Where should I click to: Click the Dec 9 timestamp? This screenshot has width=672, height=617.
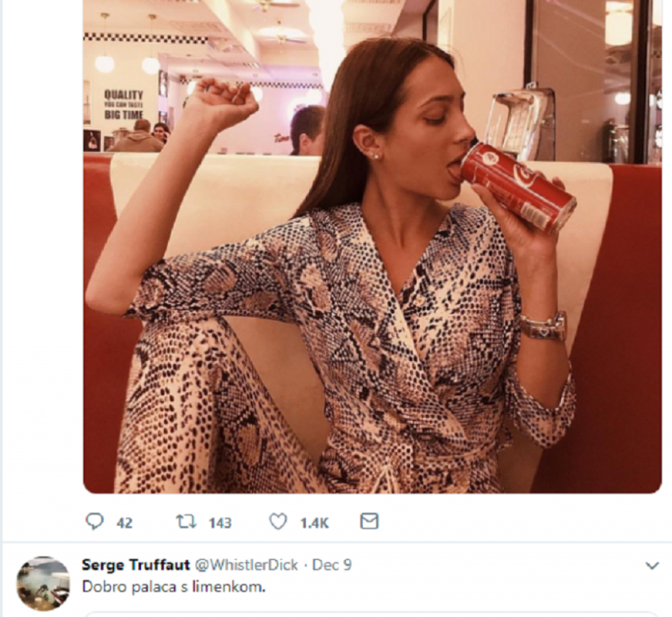(x=331, y=565)
